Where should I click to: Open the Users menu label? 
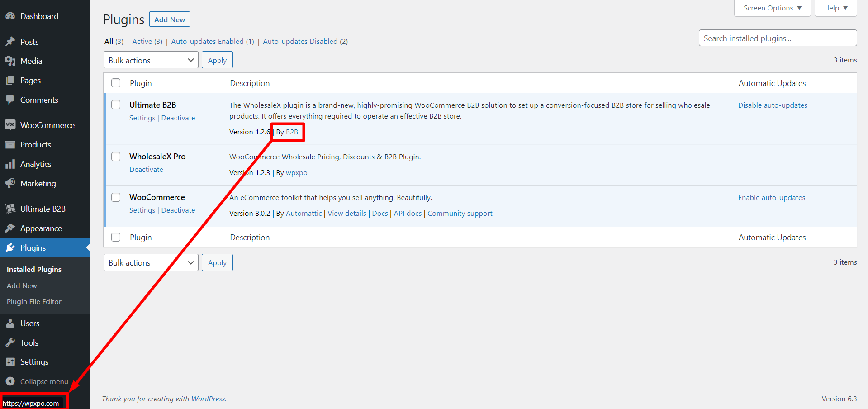coord(30,323)
